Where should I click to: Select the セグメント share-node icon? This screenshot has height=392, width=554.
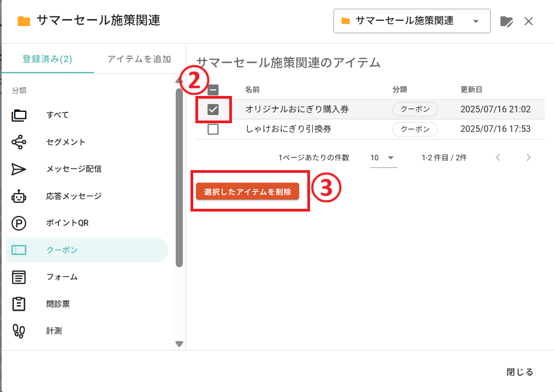tap(19, 142)
